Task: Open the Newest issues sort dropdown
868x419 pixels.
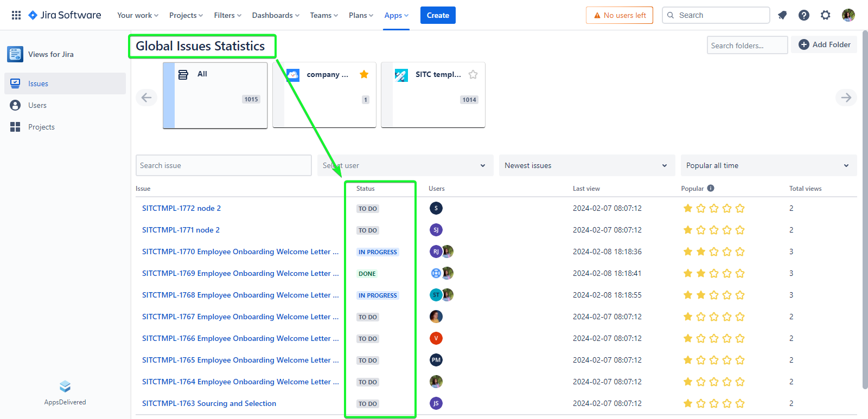Action: point(586,165)
